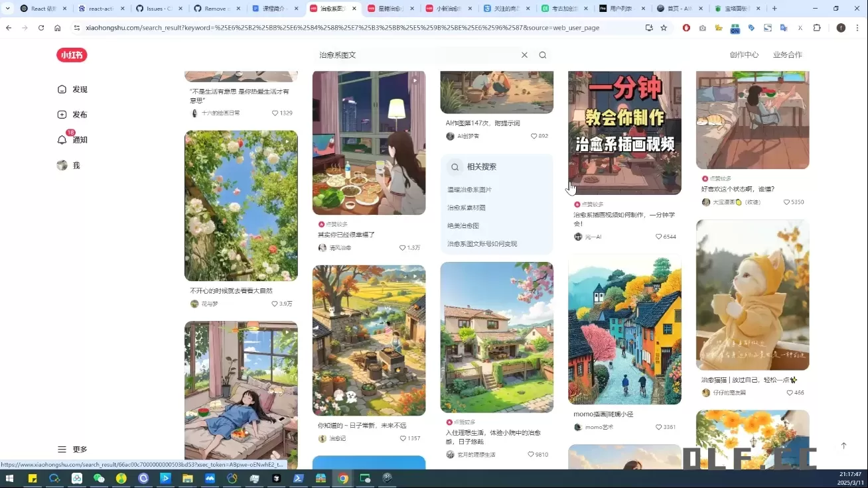Click the 小红书 logo icon
The image size is (868, 488).
(71, 55)
